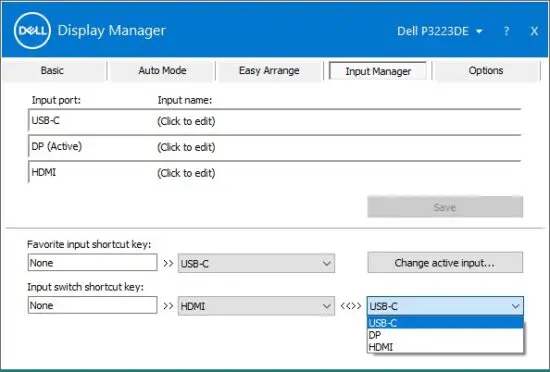Set the input switch shortcut key field

(92, 305)
